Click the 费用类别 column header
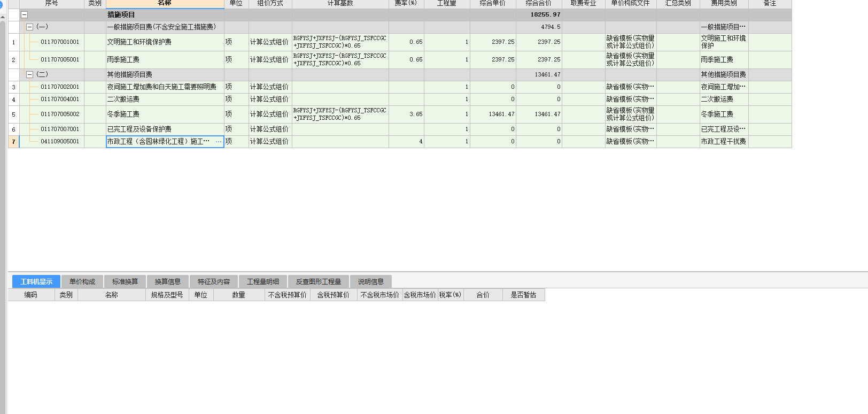This screenshot has width=868, height=414. (x=724, y=4)
